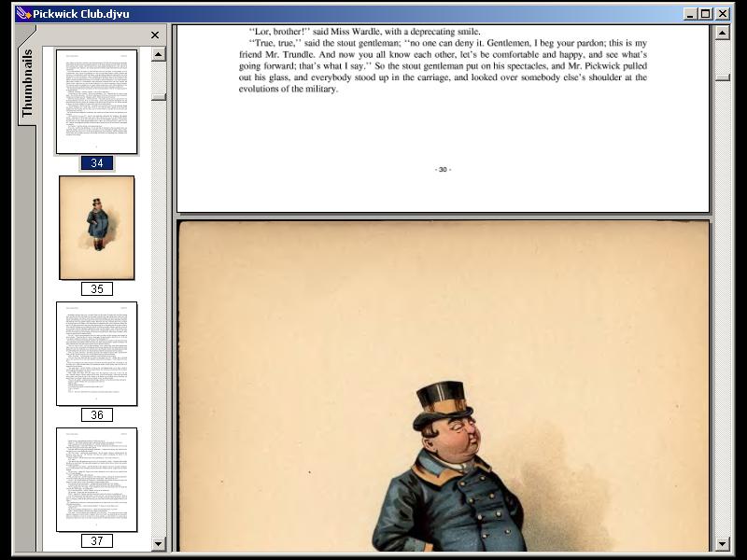Click the thumbnail panel scrollbar thumb
747x560 pixels.
(x=159, y=97)
